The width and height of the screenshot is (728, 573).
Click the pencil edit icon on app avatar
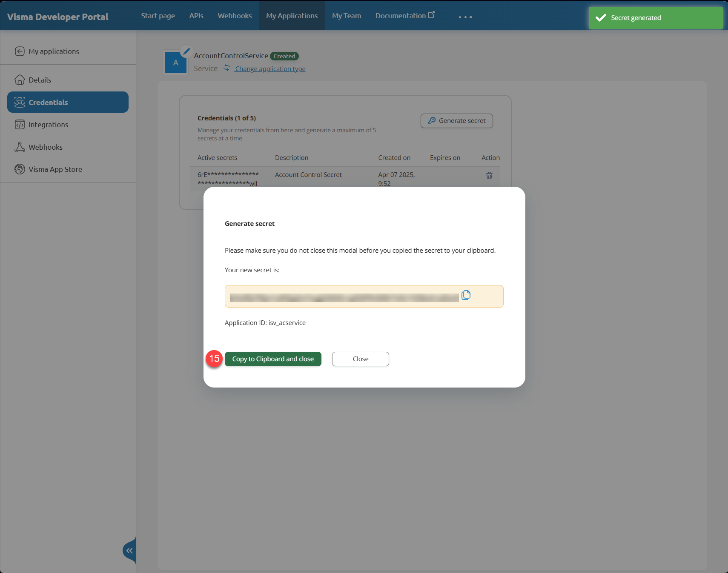(x=186, y=51)
